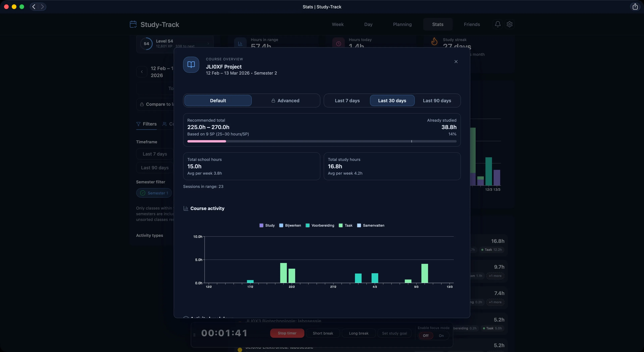This screenshot has height=352, width=644.
Task: Select Last 30 days in dialog
Action: tap(392, 100)
